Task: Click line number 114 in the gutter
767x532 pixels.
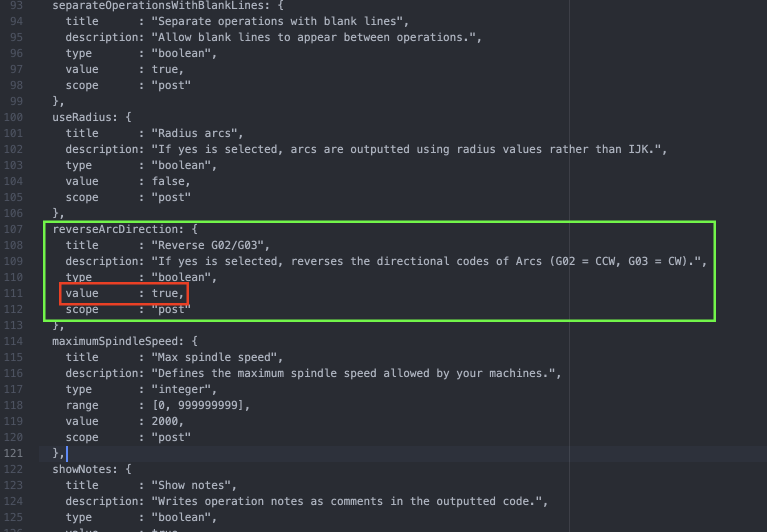Action: (13, 341)
